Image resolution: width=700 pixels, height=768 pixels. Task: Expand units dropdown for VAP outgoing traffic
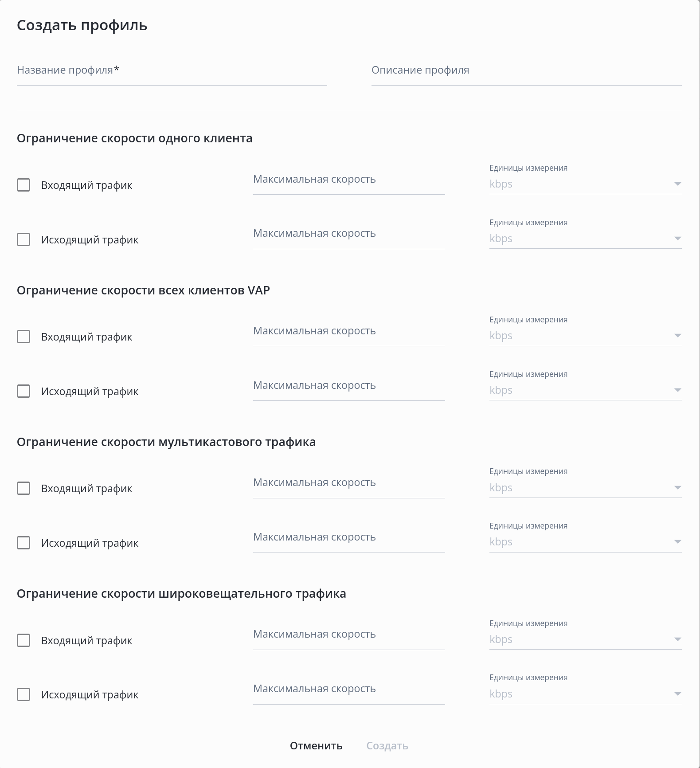(585, 390)
